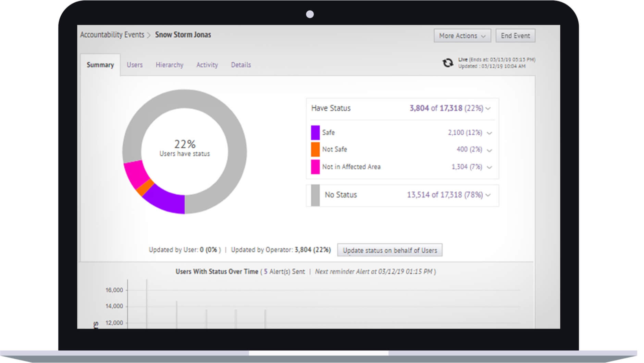Open Accountability Events breadcrumb link
Image resolution: width=644 pixels, height=363 pixels.
(x=112, y=35)
